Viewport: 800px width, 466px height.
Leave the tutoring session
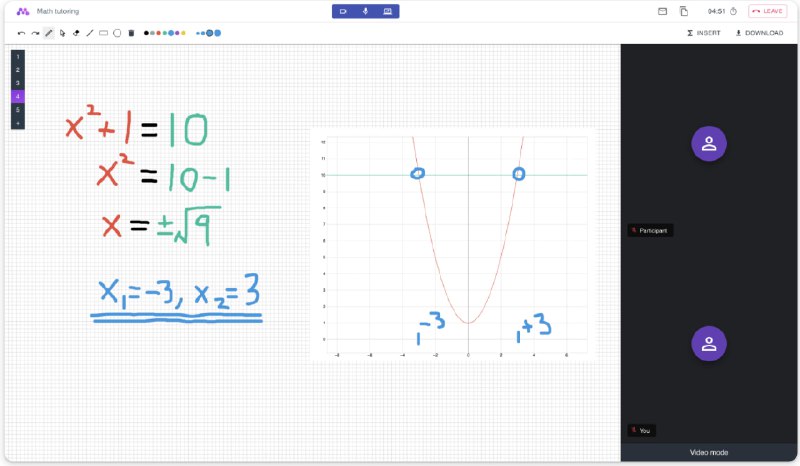point(767,11)
